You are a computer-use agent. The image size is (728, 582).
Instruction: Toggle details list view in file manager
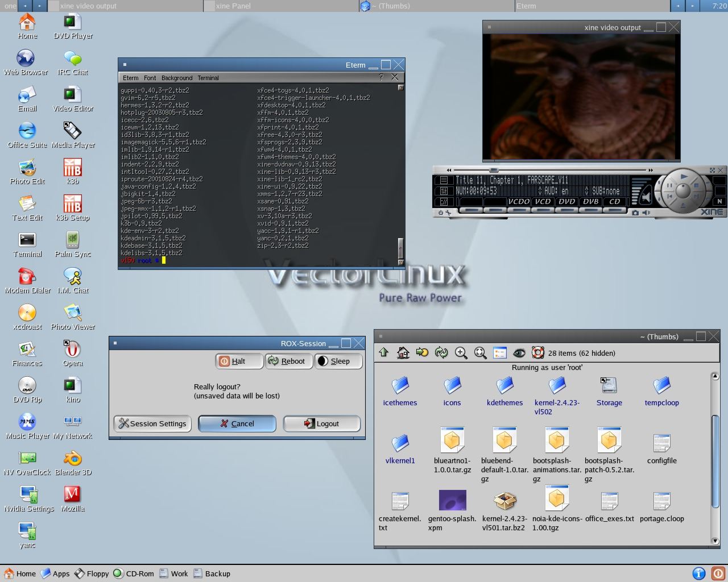500,353
